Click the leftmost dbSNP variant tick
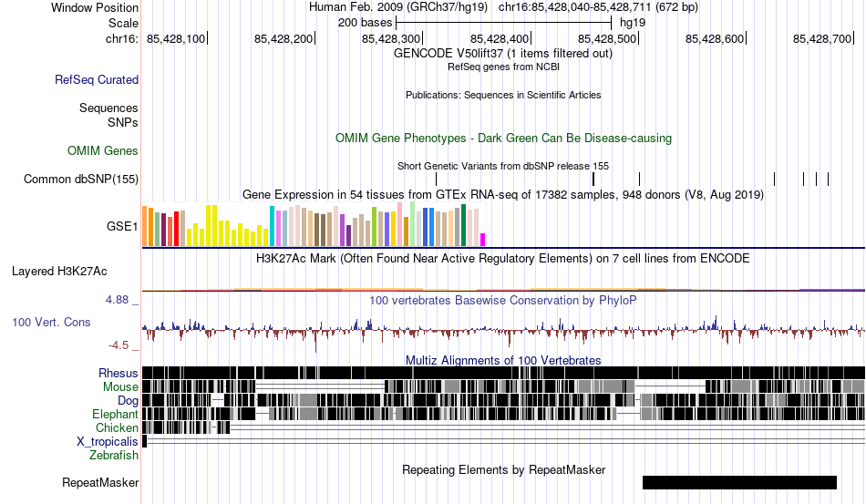866x504 pixels. tap(437, 179)
